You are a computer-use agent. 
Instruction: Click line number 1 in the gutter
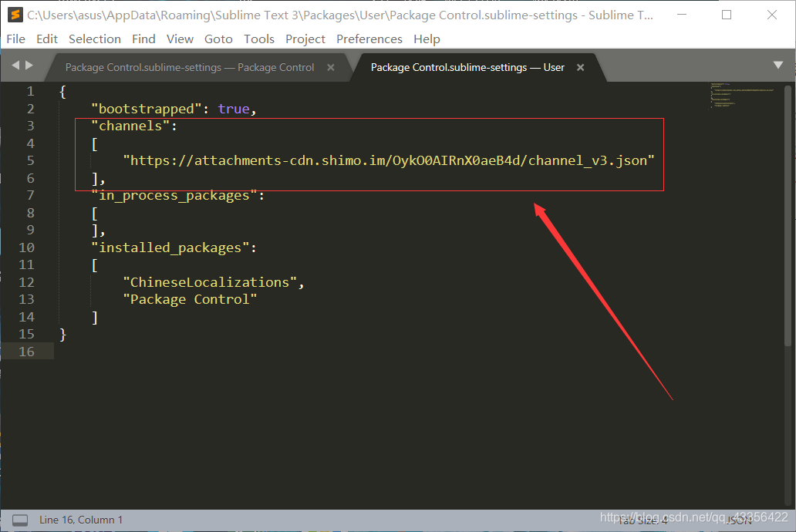pos(30,92)
